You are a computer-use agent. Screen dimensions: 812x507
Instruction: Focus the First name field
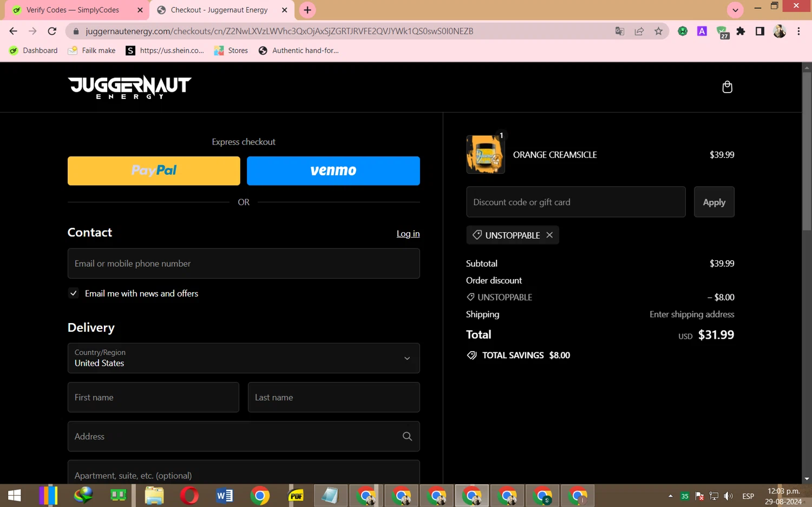(153, 397)
